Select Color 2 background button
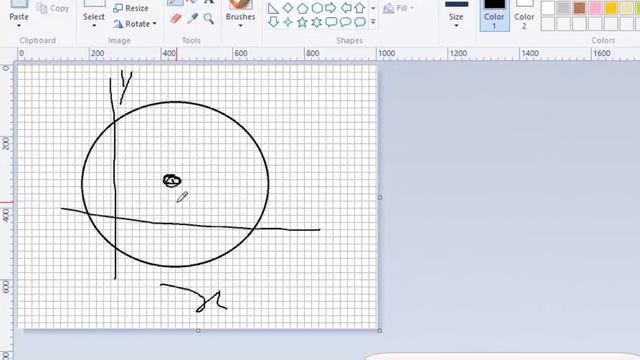Image resolution: width=640 pixels, height=360 pixels. pos(524,15)
